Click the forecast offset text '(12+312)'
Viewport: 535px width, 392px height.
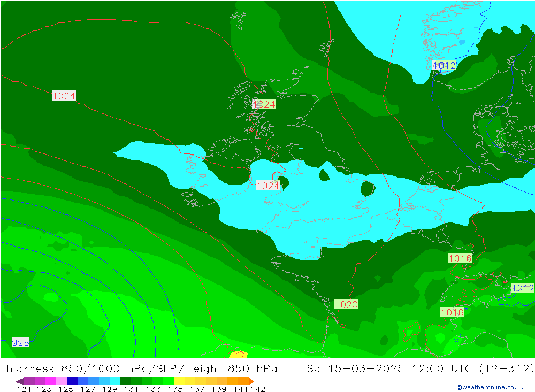click(506, 369)
